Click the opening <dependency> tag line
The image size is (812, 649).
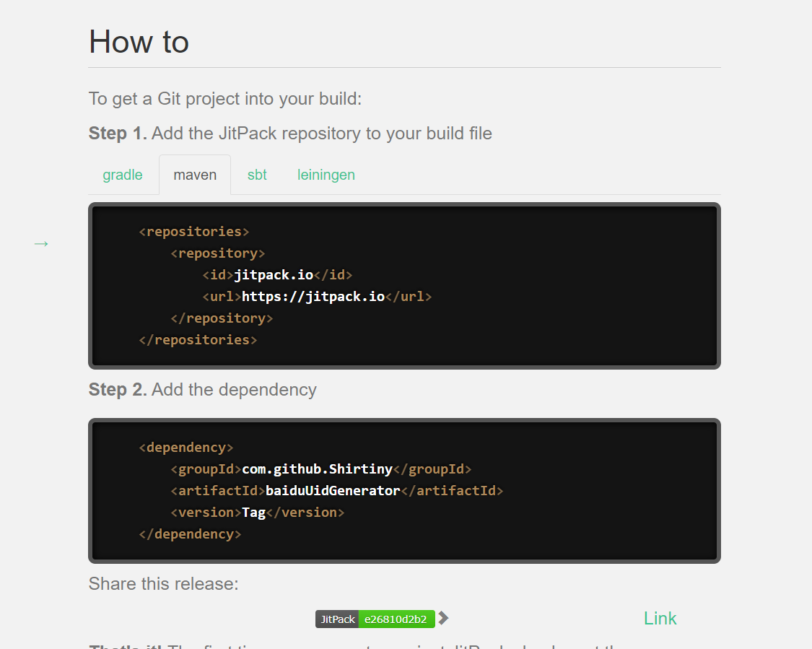point(186,448)
